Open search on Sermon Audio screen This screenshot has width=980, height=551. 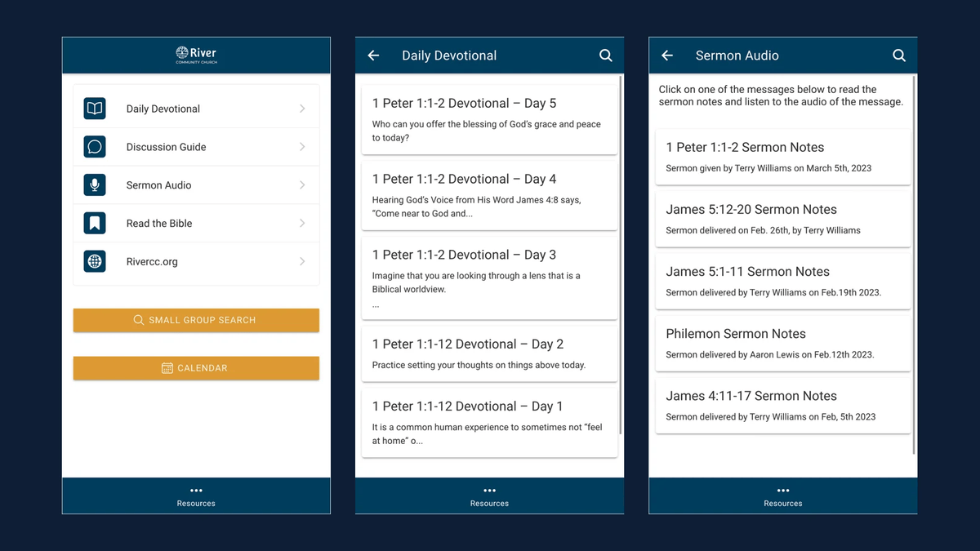pos(899,56)
